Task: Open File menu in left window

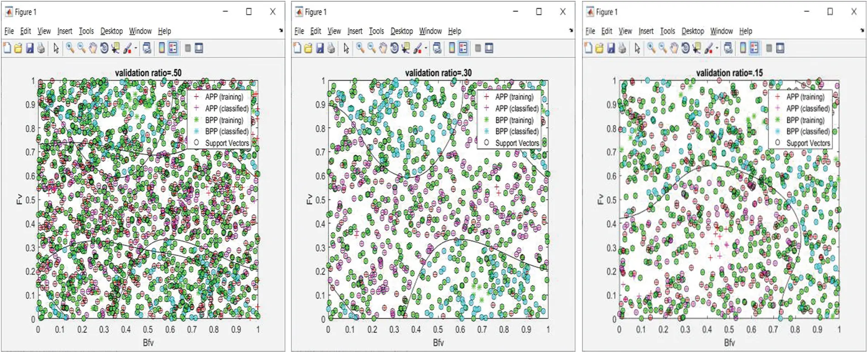Action: (9, 31)
